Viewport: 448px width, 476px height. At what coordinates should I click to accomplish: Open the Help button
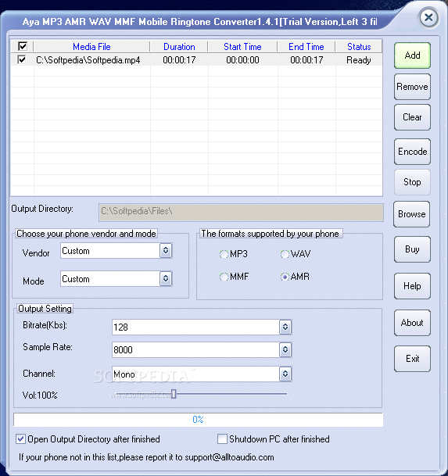pos(412,286)
